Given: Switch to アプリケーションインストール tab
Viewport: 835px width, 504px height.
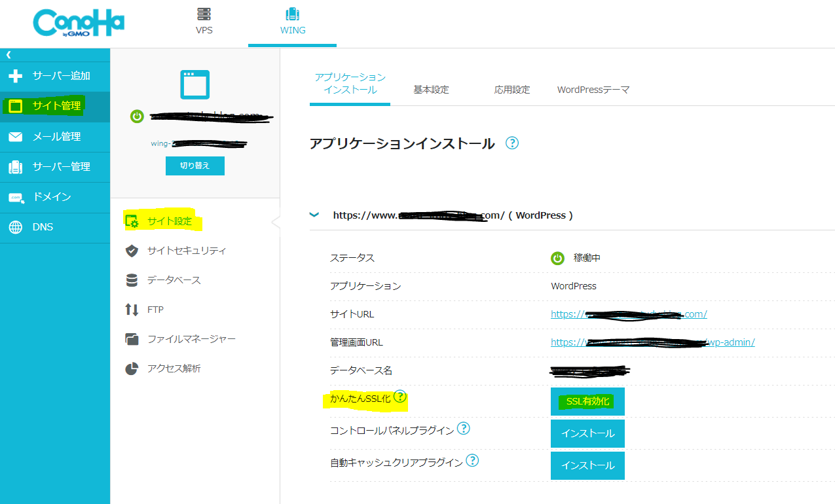Looking at the screenshot, I should 350,84.
